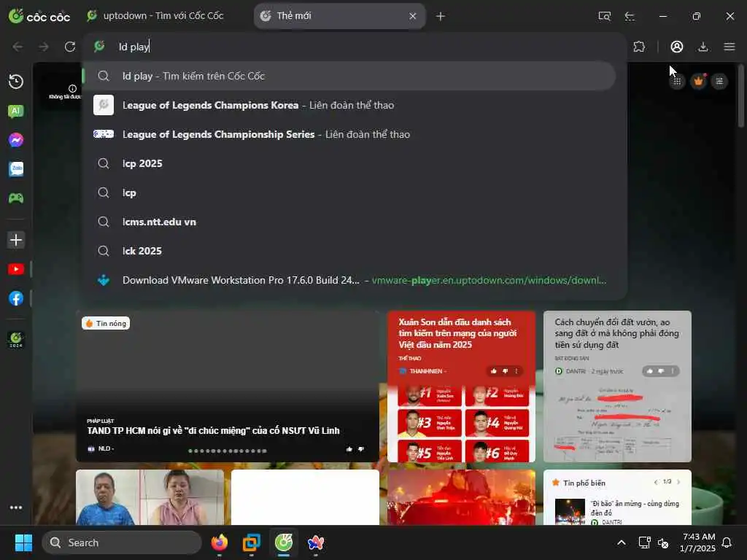The width and height of the screenshot is (747, 560).
Task: Open the Windows Start menu
Action: coord(23,542)
